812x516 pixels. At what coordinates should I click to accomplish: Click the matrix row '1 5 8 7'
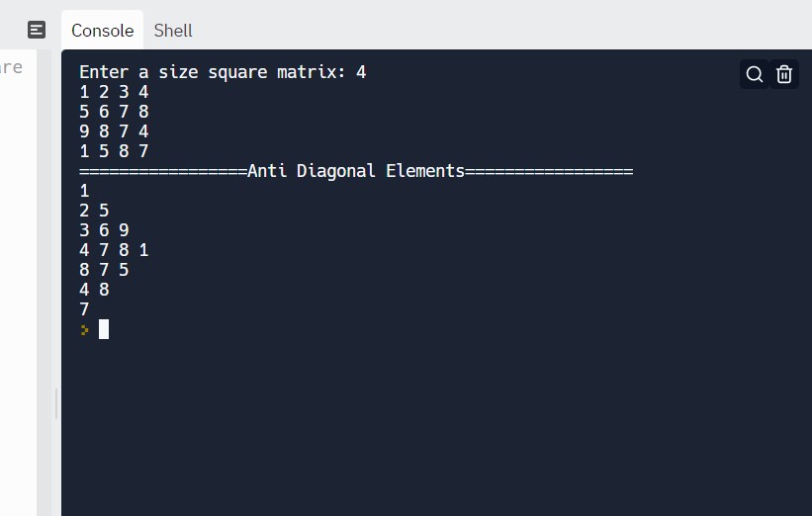pos(114,151)
